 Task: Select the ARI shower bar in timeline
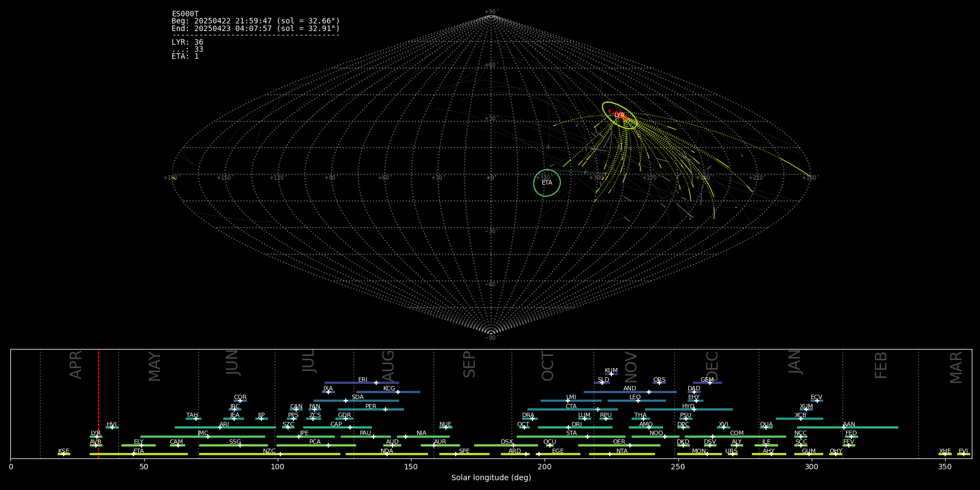click(x=225, y=427)
